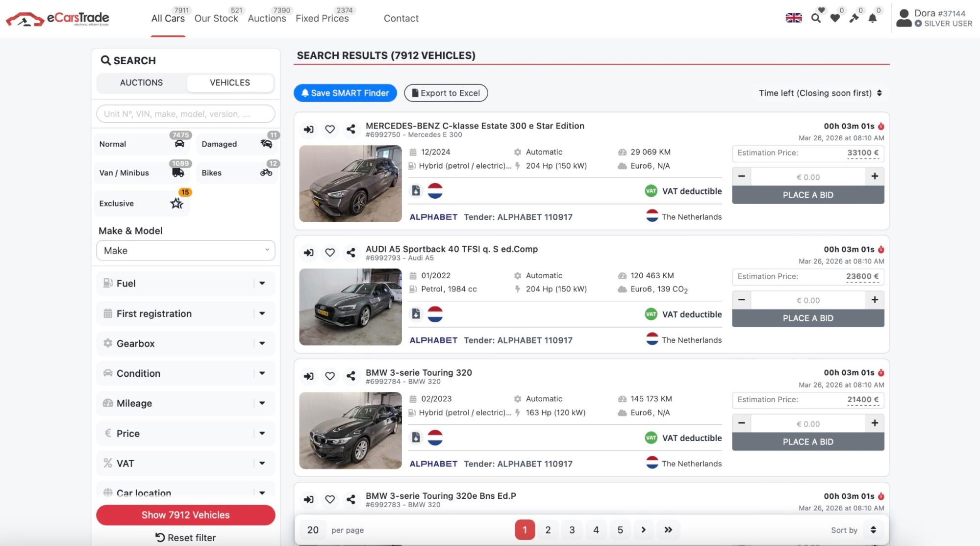
Task: Open the Time left sorting dropdown
Action: click(820, 93)
